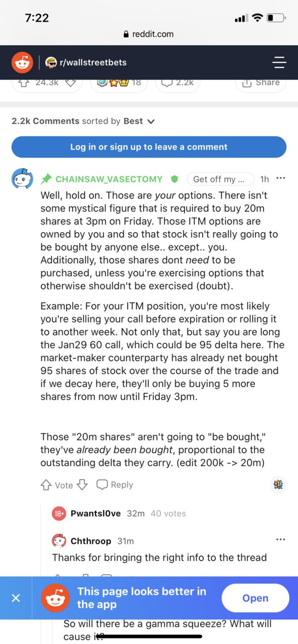Open the page in the app

pyautogui.click(x=255, y=598)
